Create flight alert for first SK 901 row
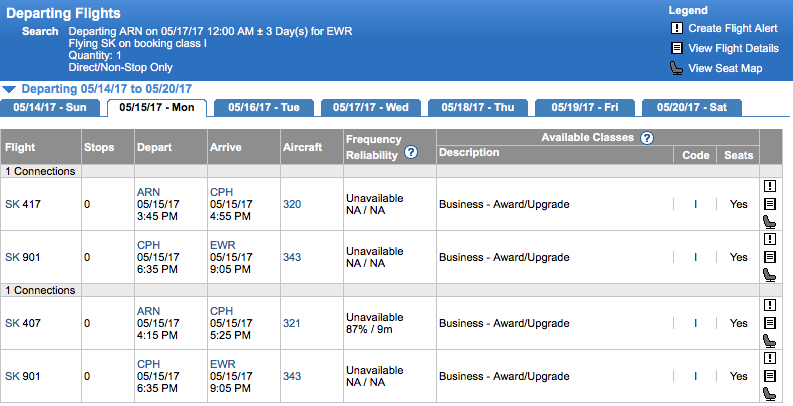Image resolution: width=793 pixels, height=406 pixels. 770,240
